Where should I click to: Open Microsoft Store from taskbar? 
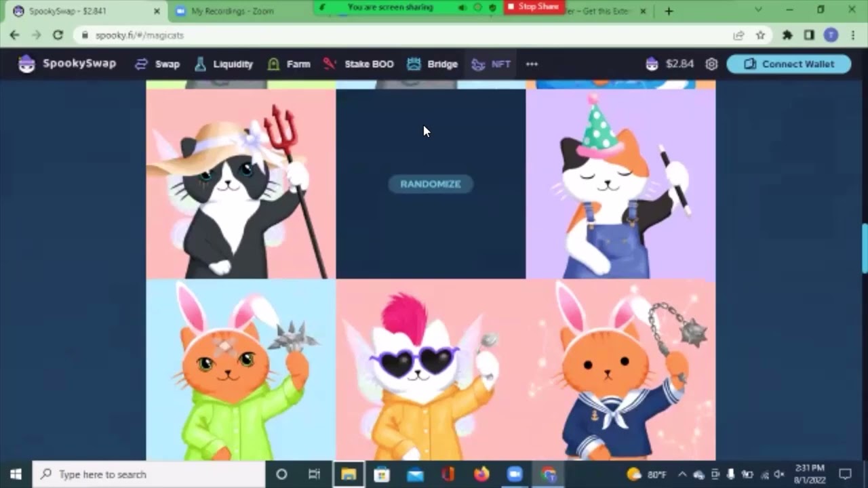click(382, 474)
